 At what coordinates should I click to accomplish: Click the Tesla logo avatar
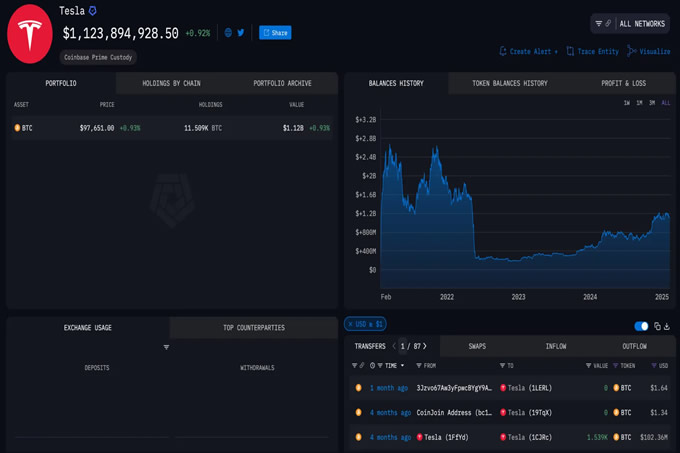31,33
